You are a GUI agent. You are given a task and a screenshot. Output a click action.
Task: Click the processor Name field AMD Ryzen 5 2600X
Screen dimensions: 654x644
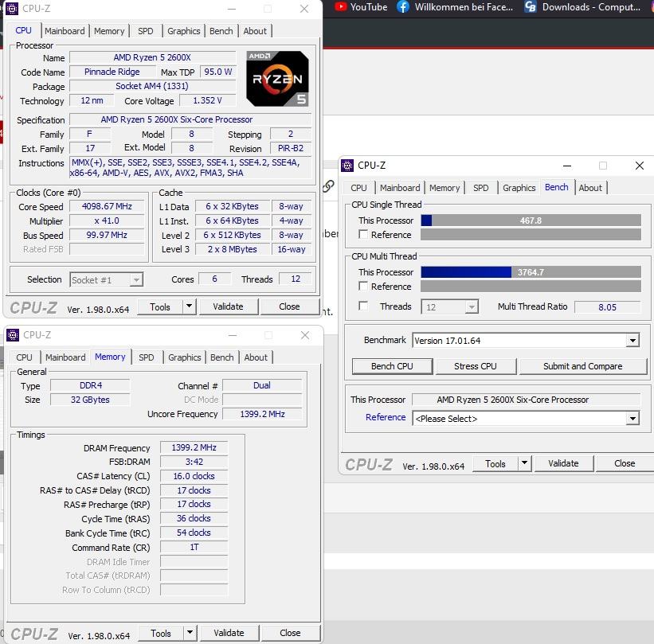[x=152, y=57]
